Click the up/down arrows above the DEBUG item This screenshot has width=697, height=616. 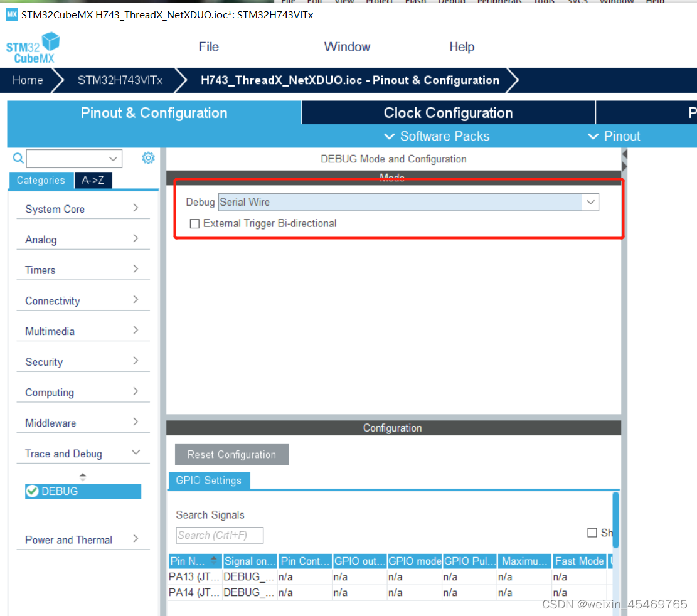[x=83, y=477]
